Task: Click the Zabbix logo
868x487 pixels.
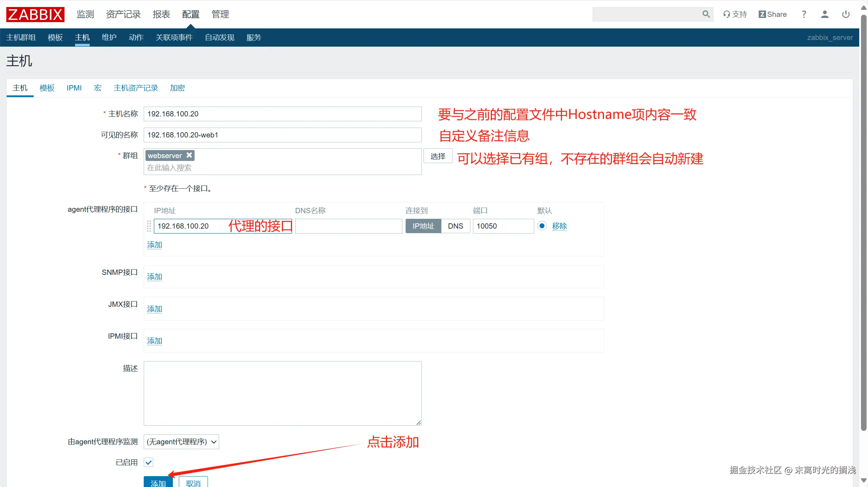Action: click(35, 14)
